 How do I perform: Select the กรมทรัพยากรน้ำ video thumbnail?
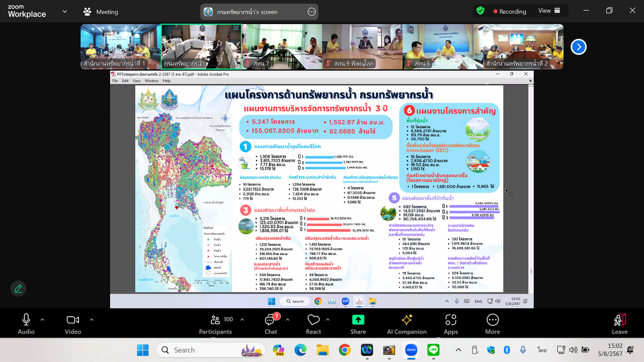click(201, 47)
